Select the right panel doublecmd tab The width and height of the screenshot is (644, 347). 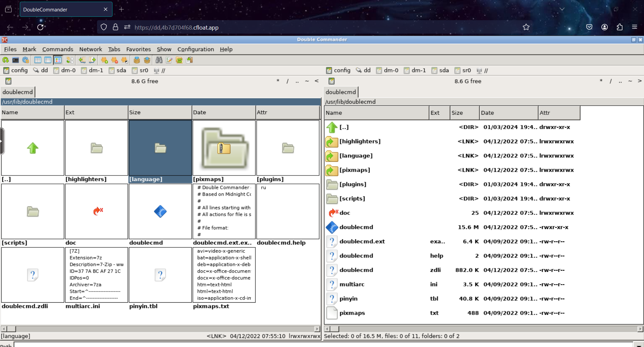tap(341, 92)
